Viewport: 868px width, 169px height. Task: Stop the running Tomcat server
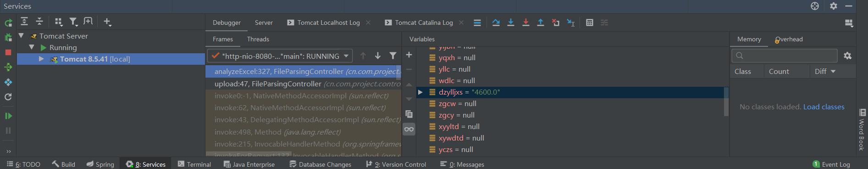(x=8, y=52)
